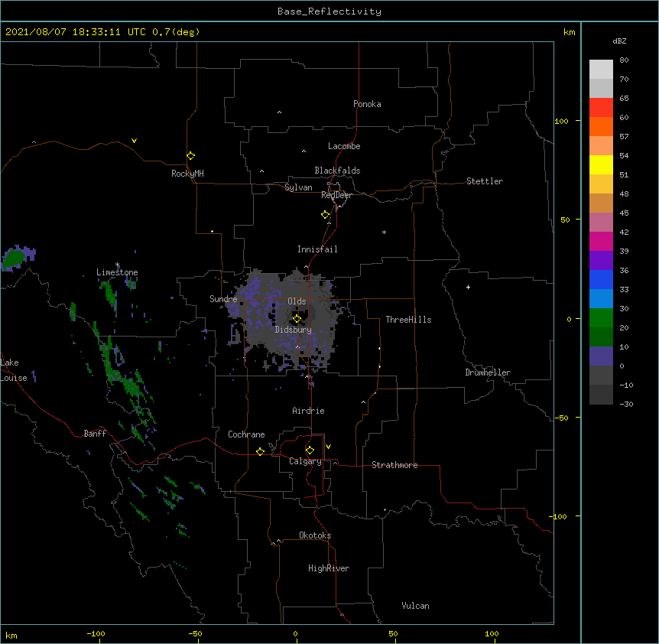Pick the purple 36-39 dBZ legend color
659x644 pixels.
click(601, 261)
